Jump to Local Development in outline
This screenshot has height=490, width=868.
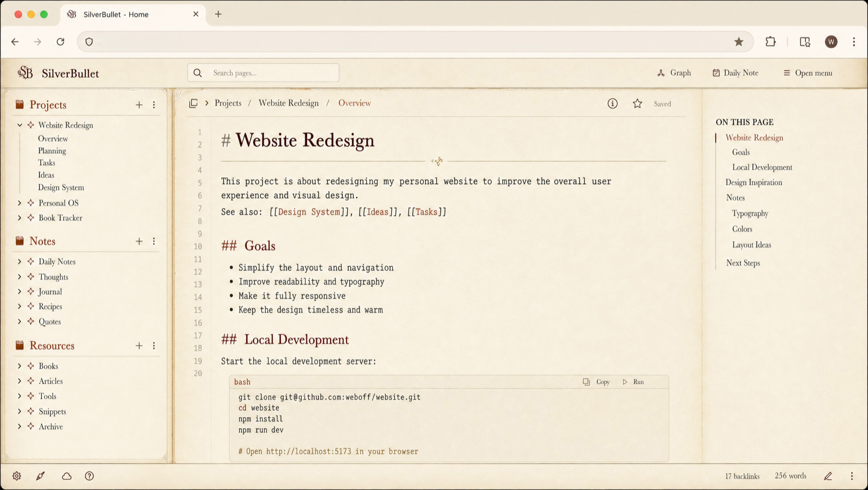(762, 167)
